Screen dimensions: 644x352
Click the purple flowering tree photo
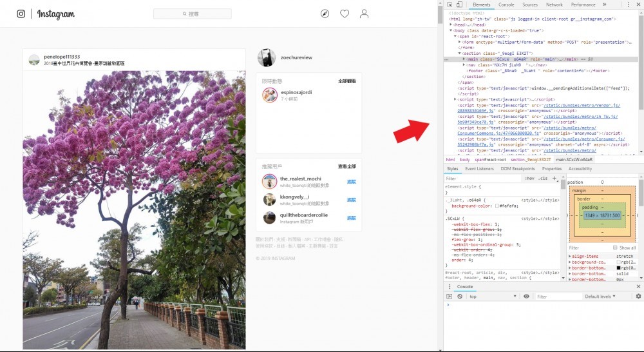tap(135, 210)
